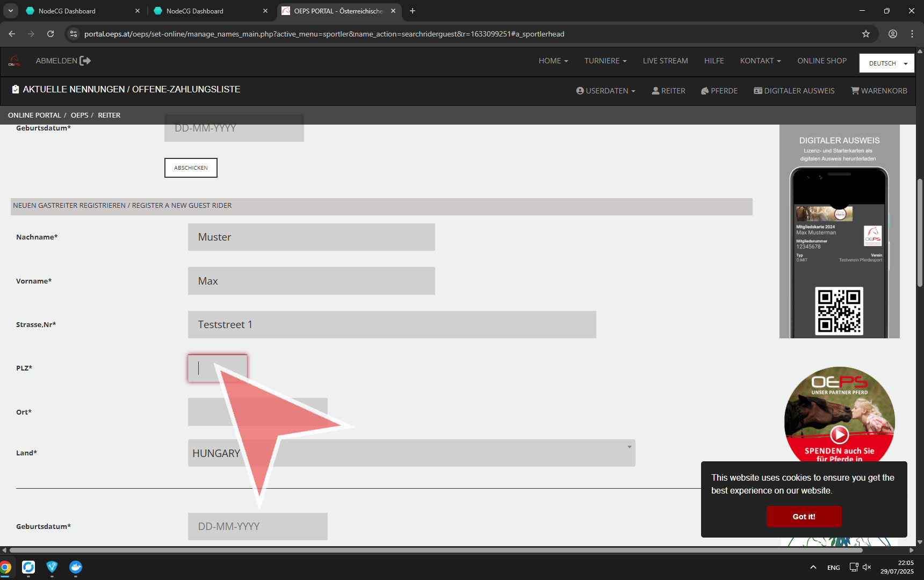The image size is (924, 580).
Task: Play the OEPS donation video
Action: point(839,434)
